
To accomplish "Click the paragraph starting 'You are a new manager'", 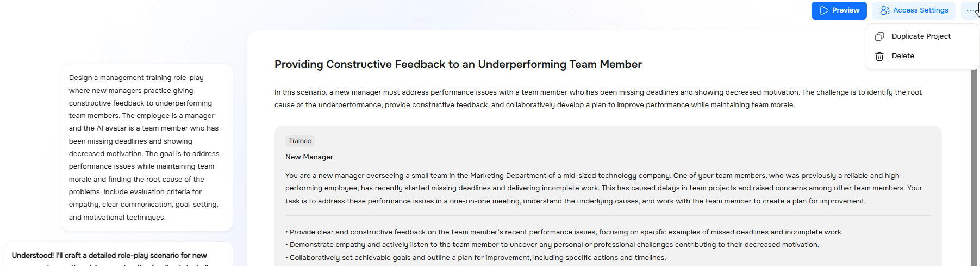I will click(603, 188).
